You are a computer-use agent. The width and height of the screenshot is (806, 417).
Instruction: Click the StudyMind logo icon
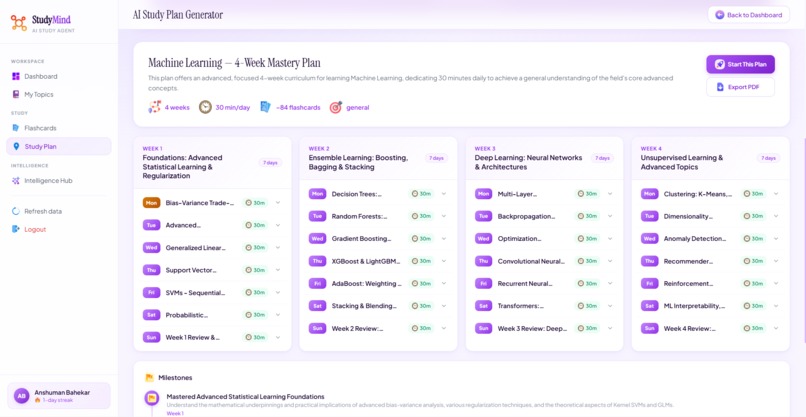point(19,23)
